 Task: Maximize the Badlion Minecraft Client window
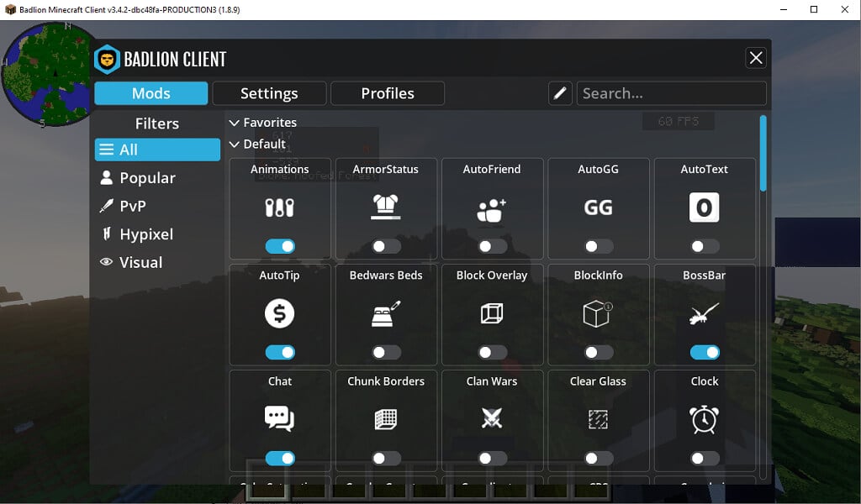click(x=814, y=9)
